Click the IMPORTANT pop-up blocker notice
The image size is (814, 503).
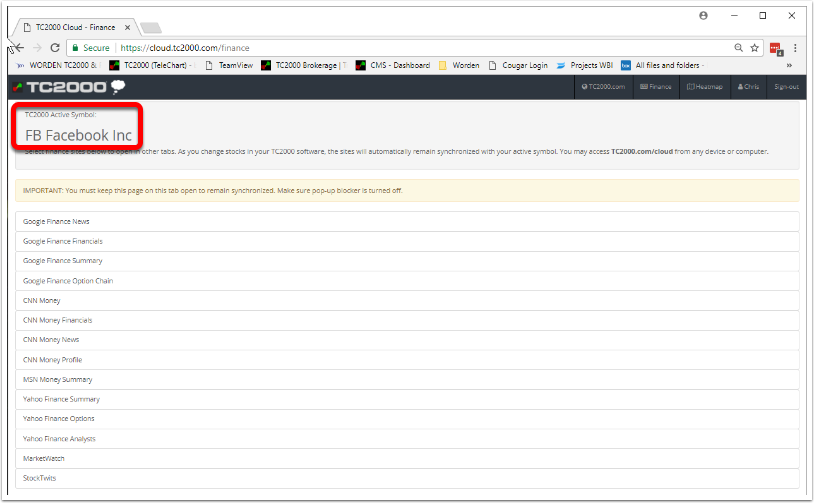[407, 191]
